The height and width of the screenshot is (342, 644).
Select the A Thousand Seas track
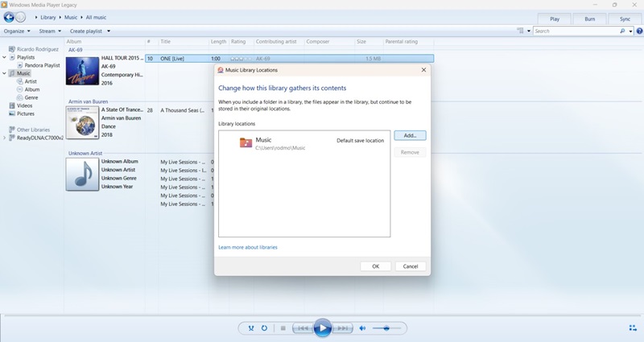point(182,110)
